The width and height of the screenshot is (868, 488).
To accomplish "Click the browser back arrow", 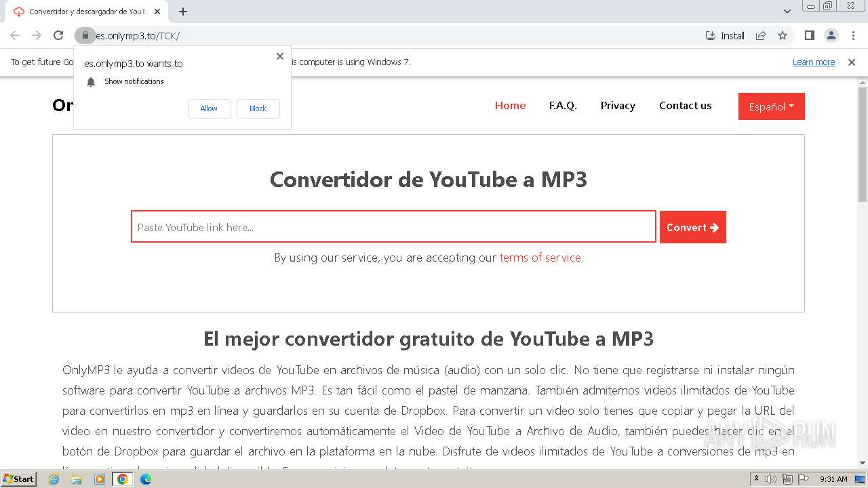I will pos(15,35).
